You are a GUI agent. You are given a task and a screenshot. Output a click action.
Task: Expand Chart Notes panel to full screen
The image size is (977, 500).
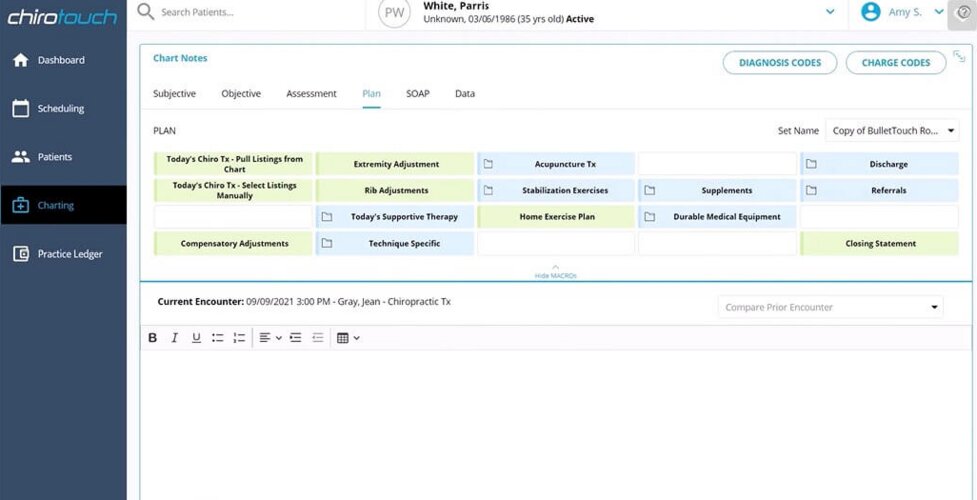[959, 56]
